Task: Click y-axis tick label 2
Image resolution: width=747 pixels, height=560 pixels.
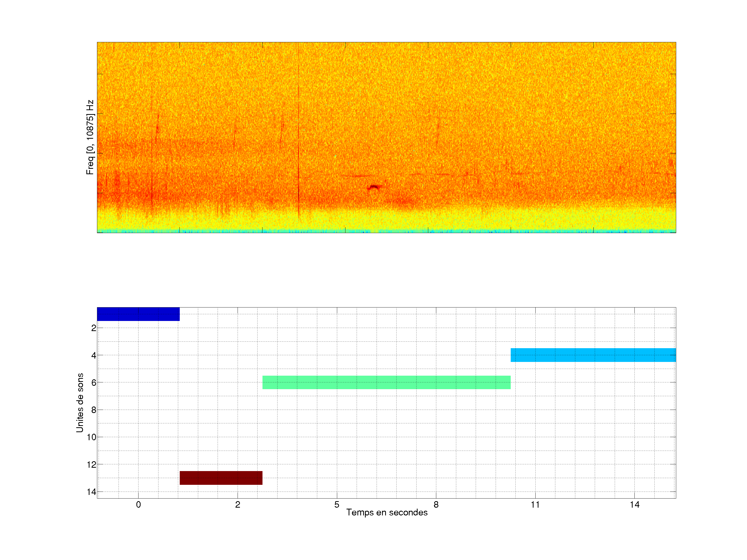Action: point(94,328)
